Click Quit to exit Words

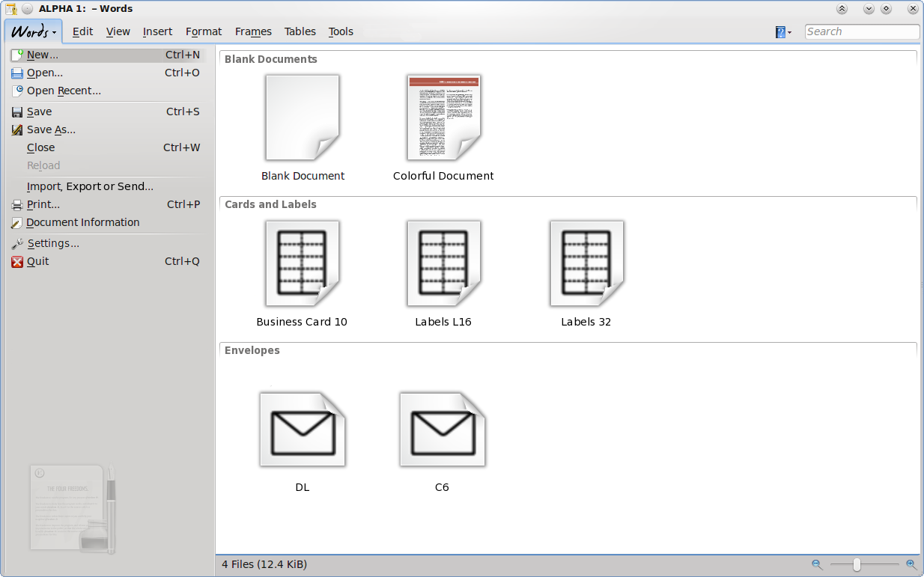pyautogui.click(x=37, y=261)
